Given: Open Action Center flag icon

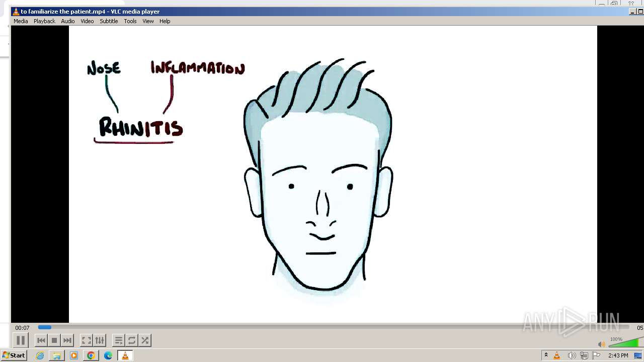Looking at the screenshot, I should [x=596, y=355].
